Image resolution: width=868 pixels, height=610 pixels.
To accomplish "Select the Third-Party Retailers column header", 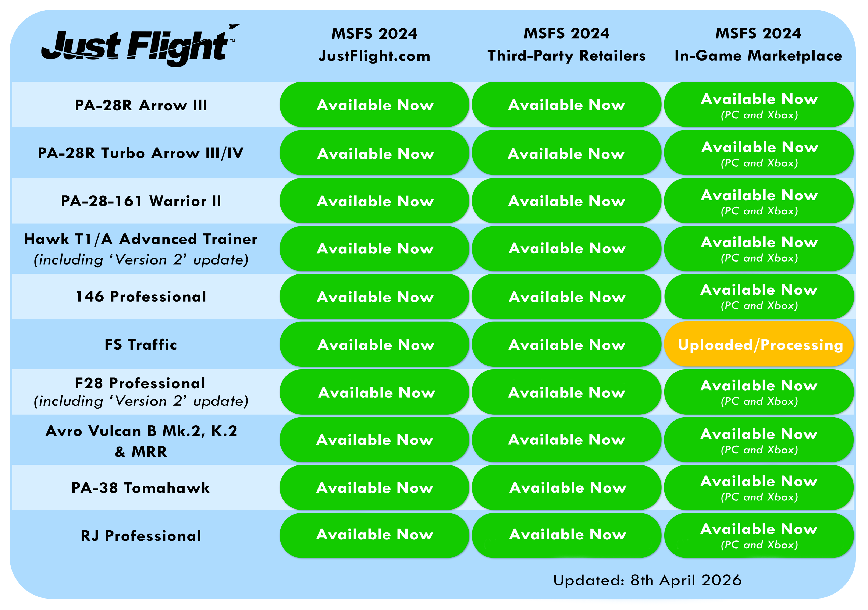I will [566, 45].
